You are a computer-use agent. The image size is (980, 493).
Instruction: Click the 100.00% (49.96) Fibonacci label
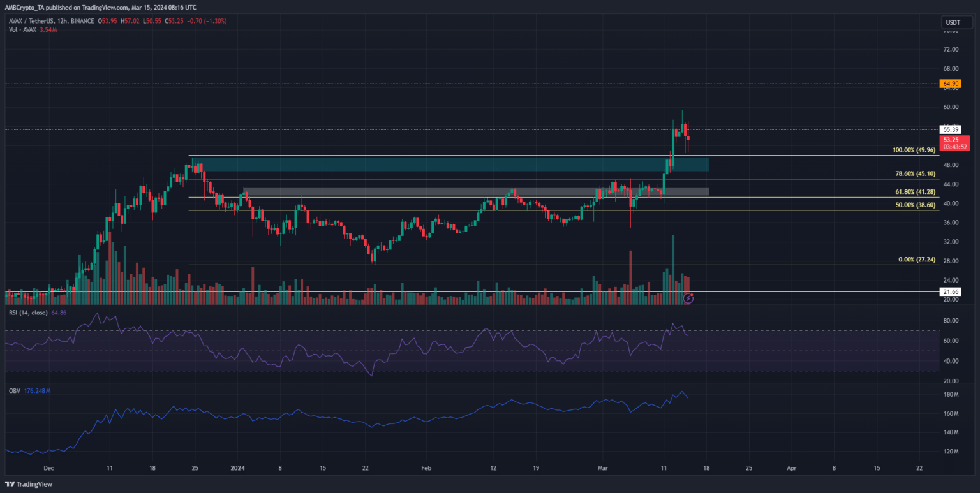pyautogui.click(x=914, y=151)
